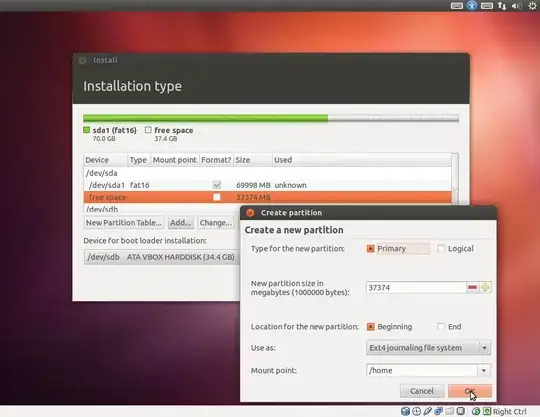Expand the Mount point dropdown arrow
Viewport: 540px width, 417px height.
click(x=484, y=371)
